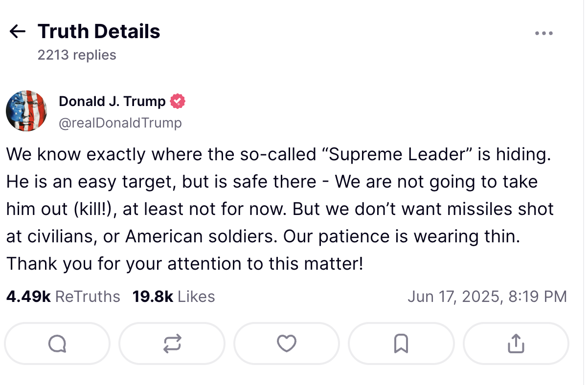588x385 pixels.
Task: Click the back arrow beside Truth Details
Action: pos(18,32)
